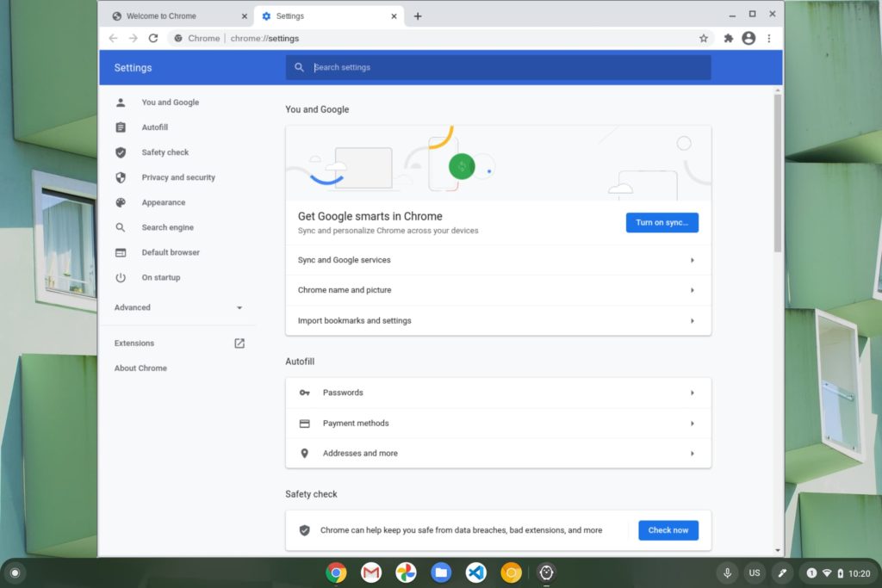Open Chrome's three-dot menu
882x588 pixels.
point(769,38)
